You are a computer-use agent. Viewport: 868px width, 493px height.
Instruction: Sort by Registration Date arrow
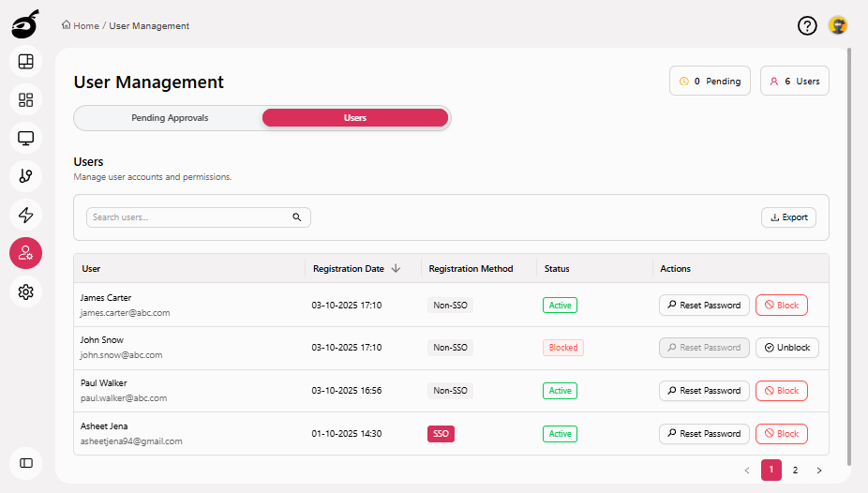coord(396,268)
